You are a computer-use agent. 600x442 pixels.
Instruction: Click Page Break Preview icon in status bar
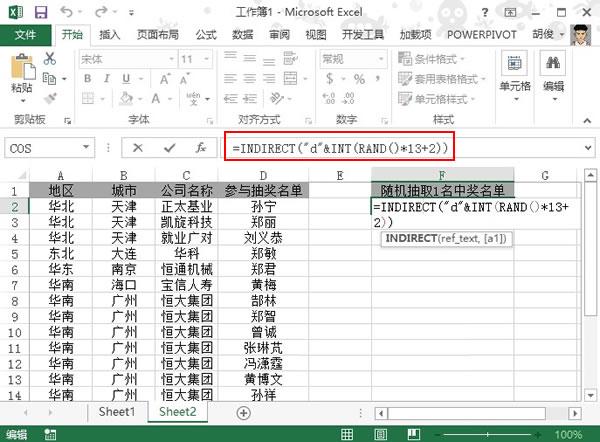tap(414, 434)
